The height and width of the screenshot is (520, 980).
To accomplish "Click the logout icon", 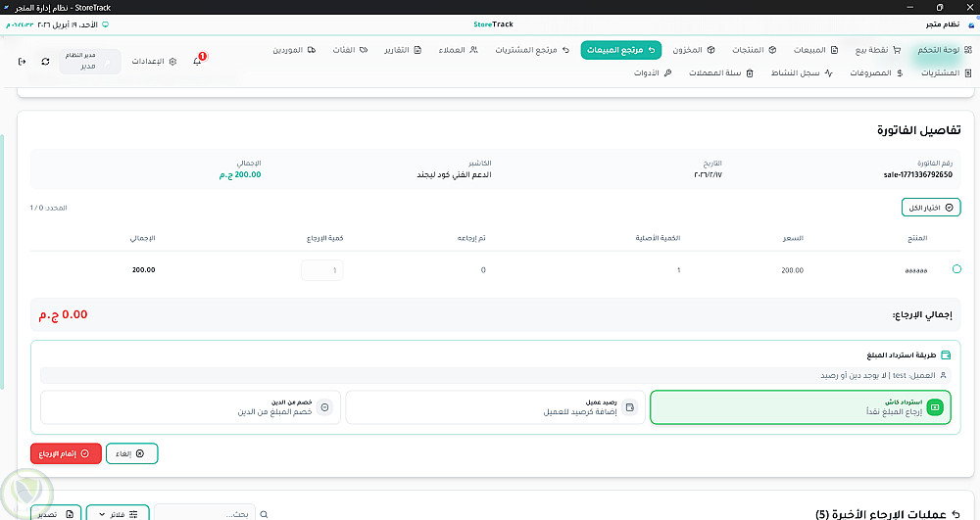I will coord(22,61).
